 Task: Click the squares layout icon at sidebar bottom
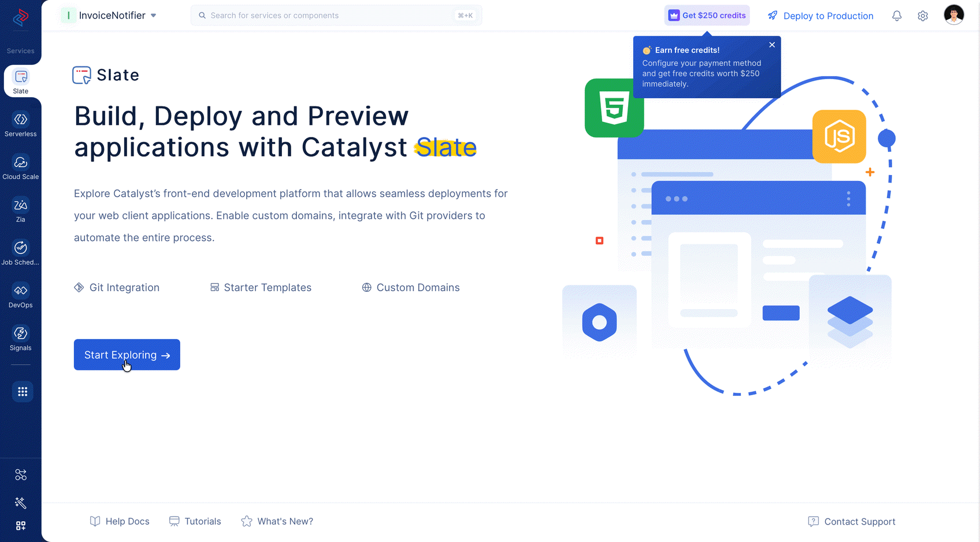[x=21, y=526]
